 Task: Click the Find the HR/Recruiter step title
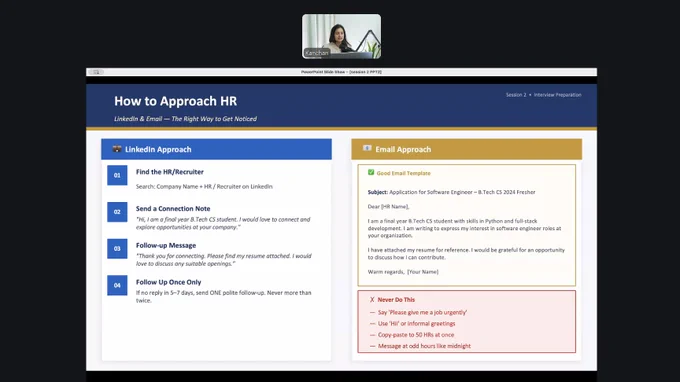170,172
